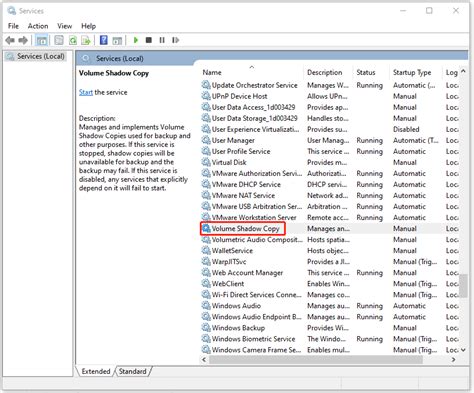Image resolution: width=474 pixels, height=393 pixels.
Task: Open the Help menu
Action: tap(88, 26)
